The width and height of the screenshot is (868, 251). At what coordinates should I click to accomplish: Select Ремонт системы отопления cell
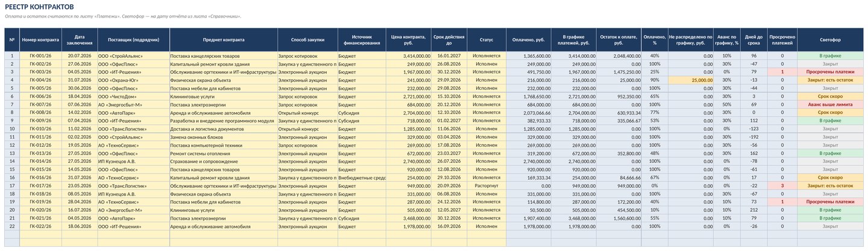[x=224, y=153]
